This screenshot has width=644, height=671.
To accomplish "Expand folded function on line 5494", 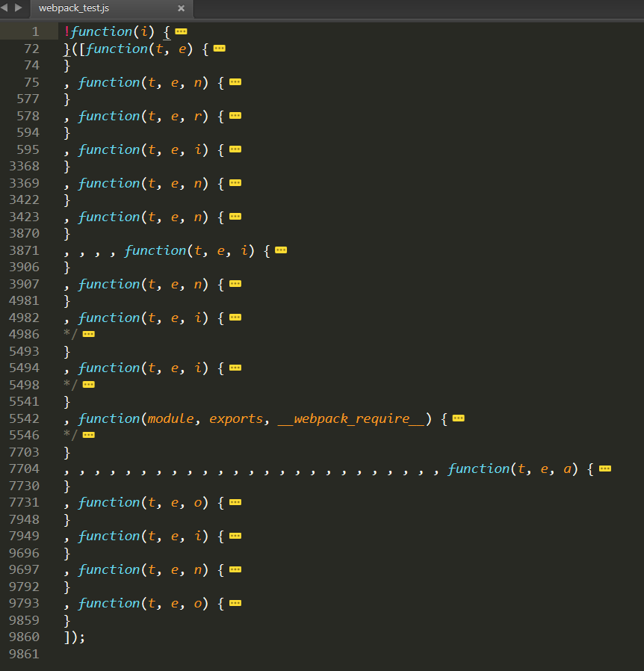I will coord(235,368).
